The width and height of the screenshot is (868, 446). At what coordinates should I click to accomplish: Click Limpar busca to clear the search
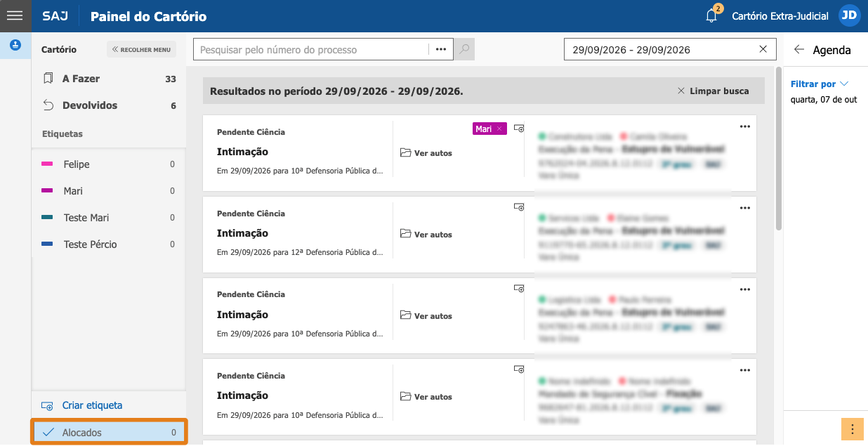[x=713, y=91]
